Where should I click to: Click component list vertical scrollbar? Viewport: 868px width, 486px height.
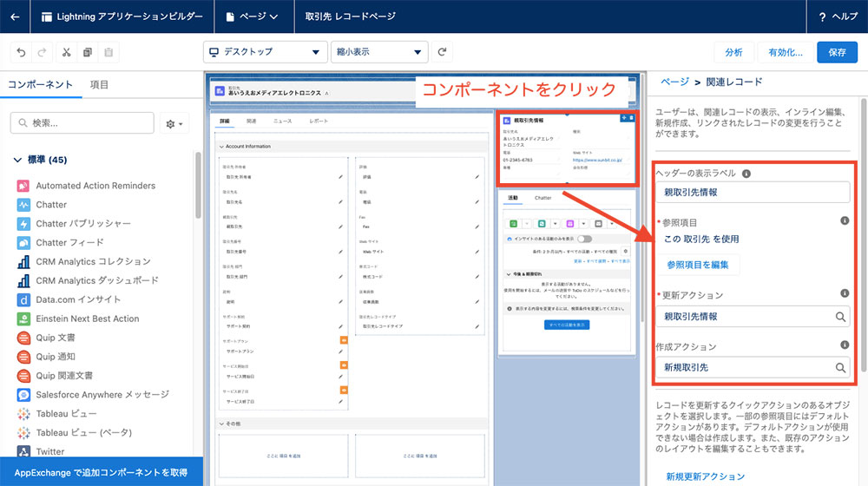(198, 186)
